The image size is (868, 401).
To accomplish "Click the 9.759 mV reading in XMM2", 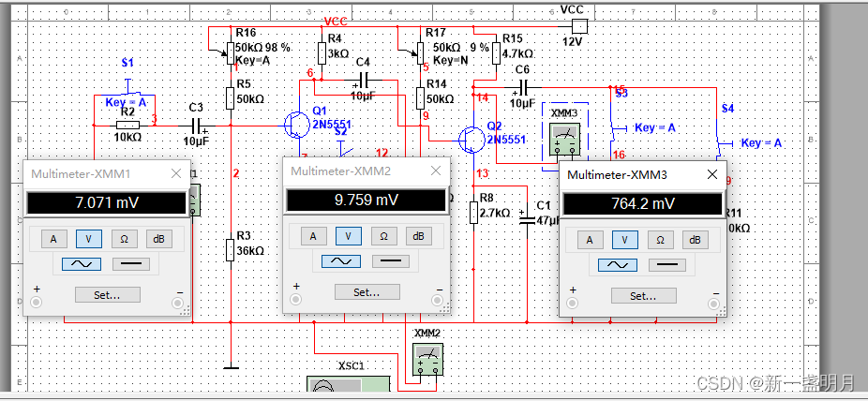I will (366, 200).
